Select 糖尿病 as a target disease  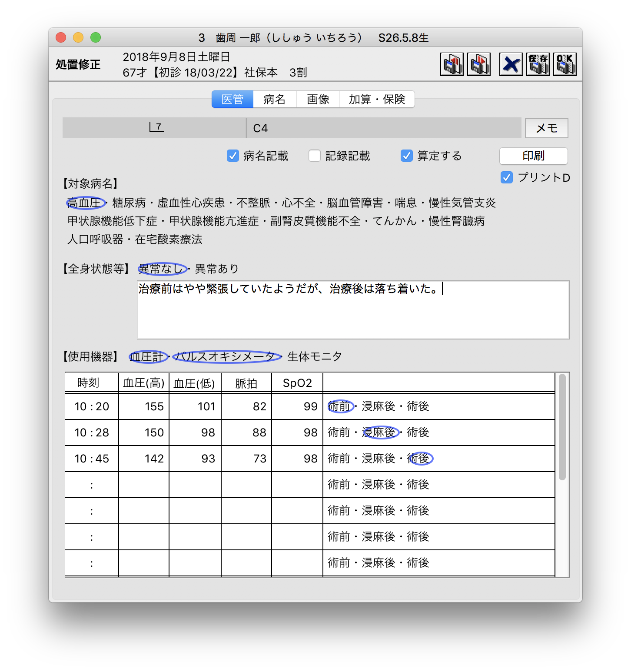pyautogui.click(x=129, y=203)
